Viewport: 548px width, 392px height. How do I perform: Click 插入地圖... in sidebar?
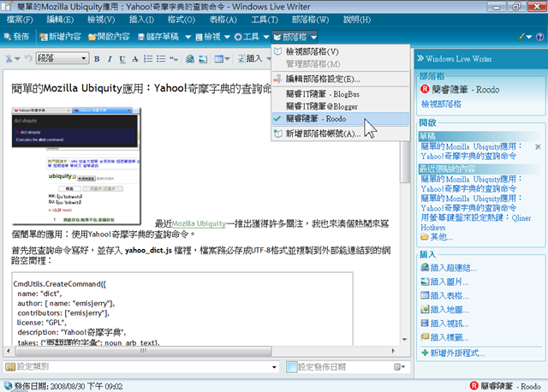tap(445, 310)
